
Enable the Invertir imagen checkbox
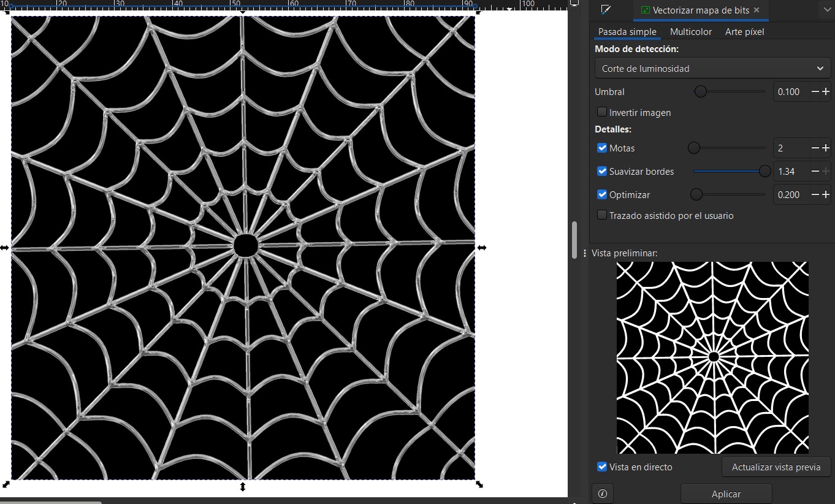602,112
